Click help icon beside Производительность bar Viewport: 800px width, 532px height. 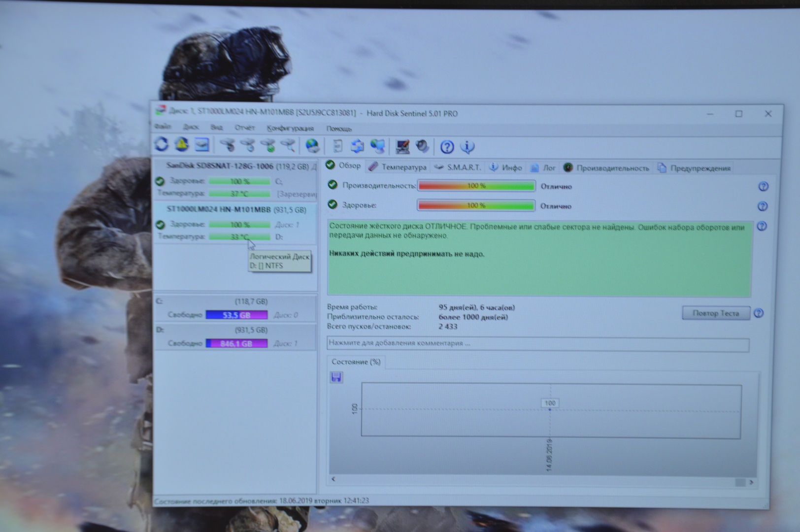tap(763, 186)
